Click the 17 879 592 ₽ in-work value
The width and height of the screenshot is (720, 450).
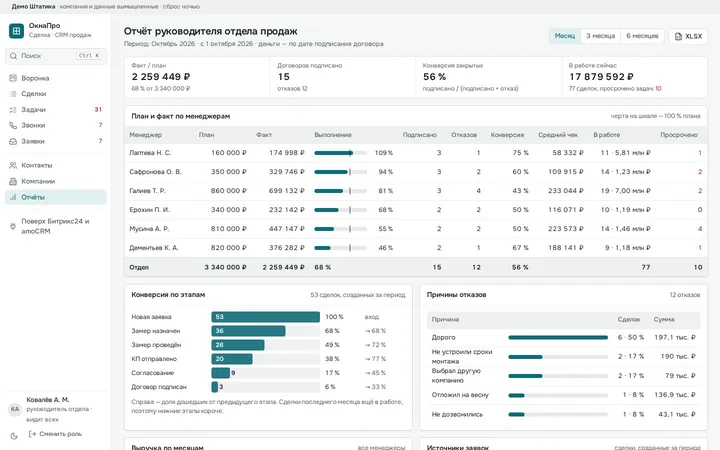pos(601,77)
